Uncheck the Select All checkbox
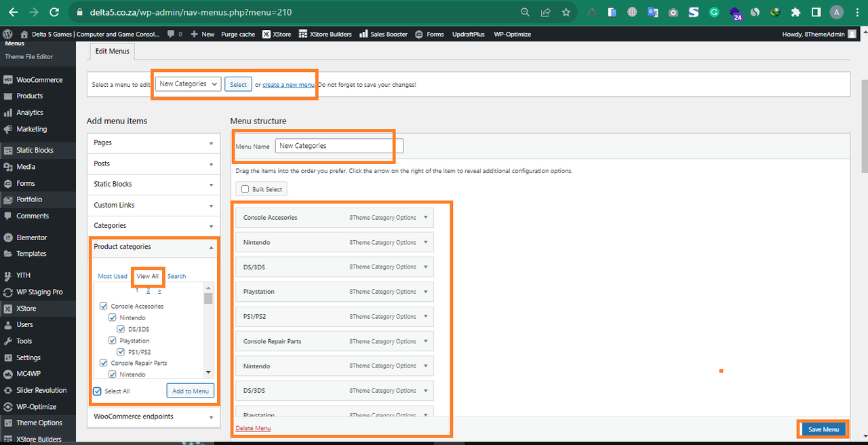 click(x=97, y=391)
